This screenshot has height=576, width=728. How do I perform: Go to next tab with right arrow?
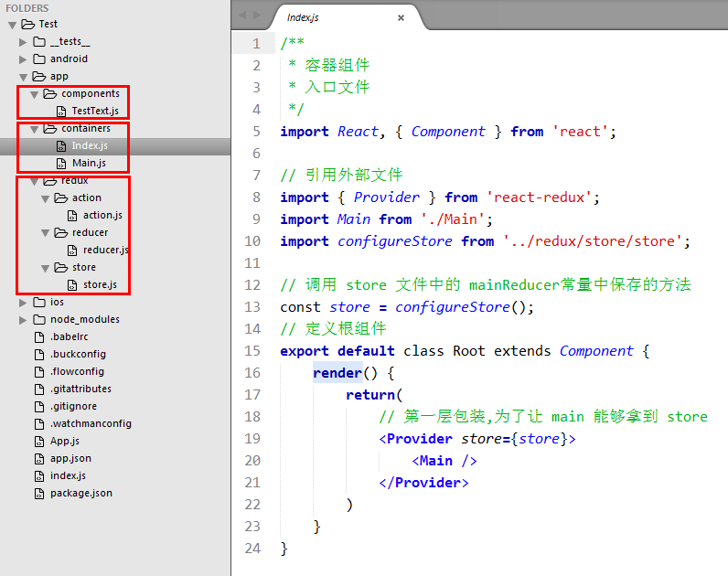point(257,15)
